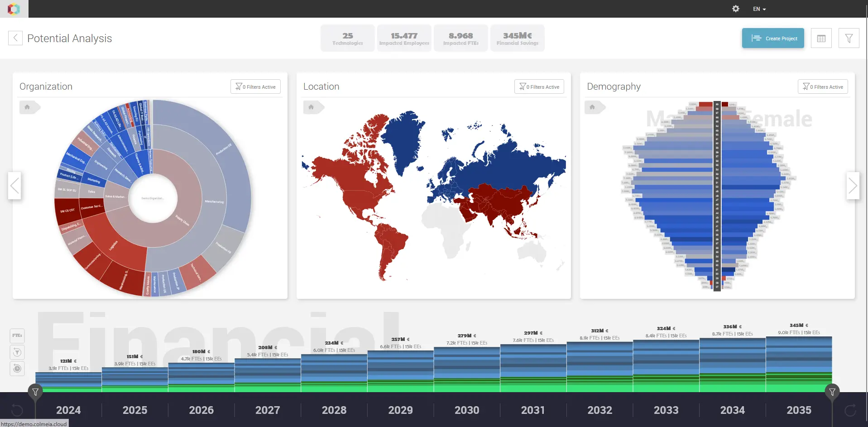
Task: Open the table view icon near Create Project
Action: (821, 38)
